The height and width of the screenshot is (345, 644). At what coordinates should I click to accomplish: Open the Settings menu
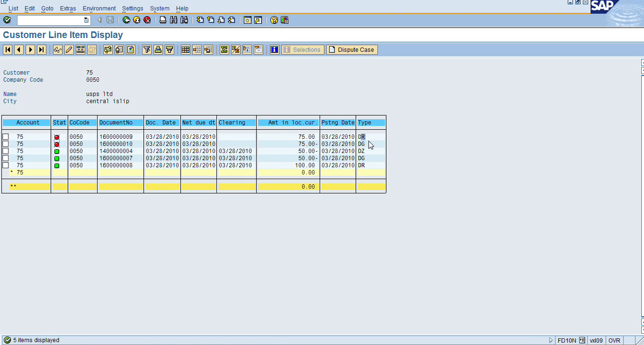tap(133, 9)
